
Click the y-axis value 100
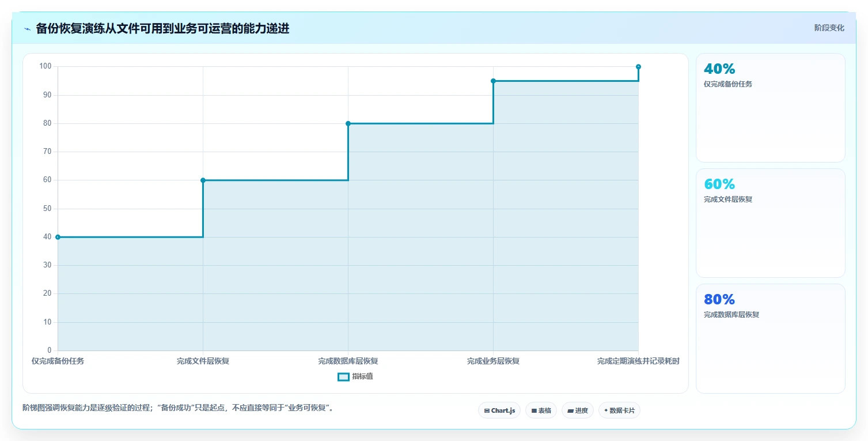click(x=46, y=67)
